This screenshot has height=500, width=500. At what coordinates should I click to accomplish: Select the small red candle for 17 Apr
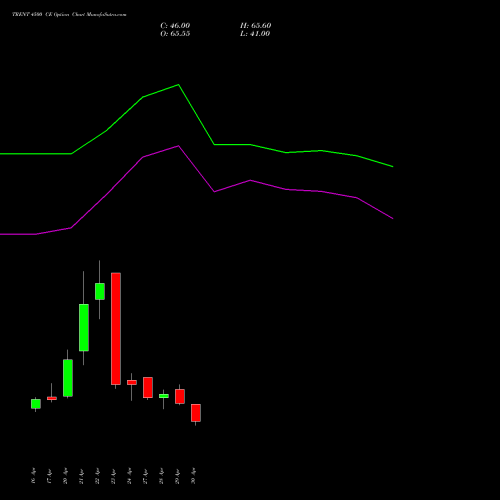point(52,398)
